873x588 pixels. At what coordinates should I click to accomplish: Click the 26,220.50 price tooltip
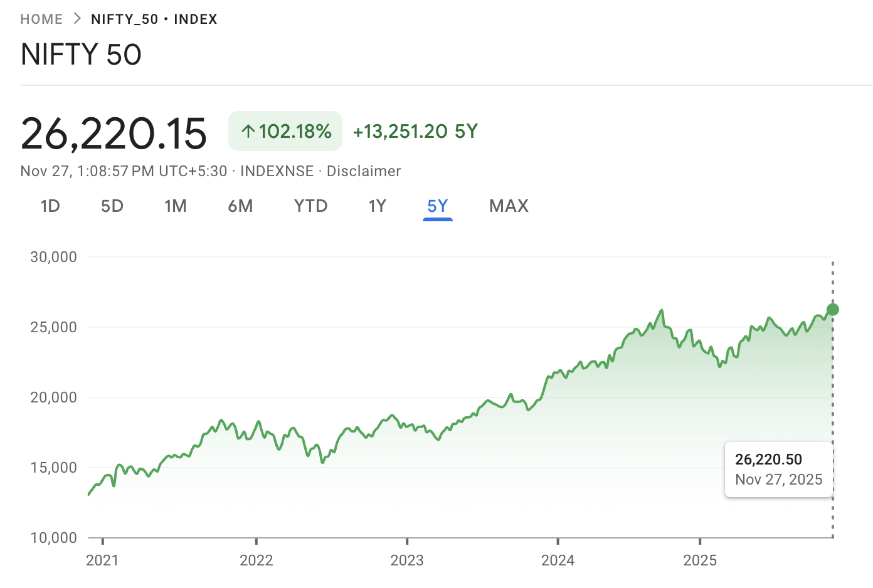(779, 469)
